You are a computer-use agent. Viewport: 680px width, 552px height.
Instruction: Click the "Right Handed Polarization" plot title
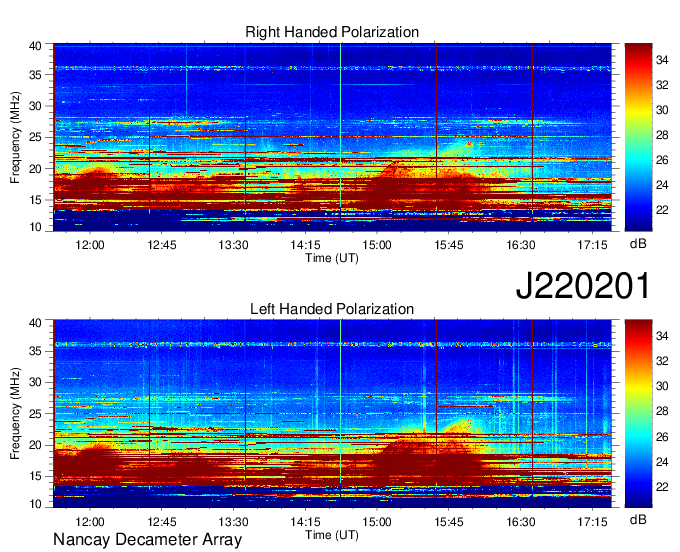[332, 32]
